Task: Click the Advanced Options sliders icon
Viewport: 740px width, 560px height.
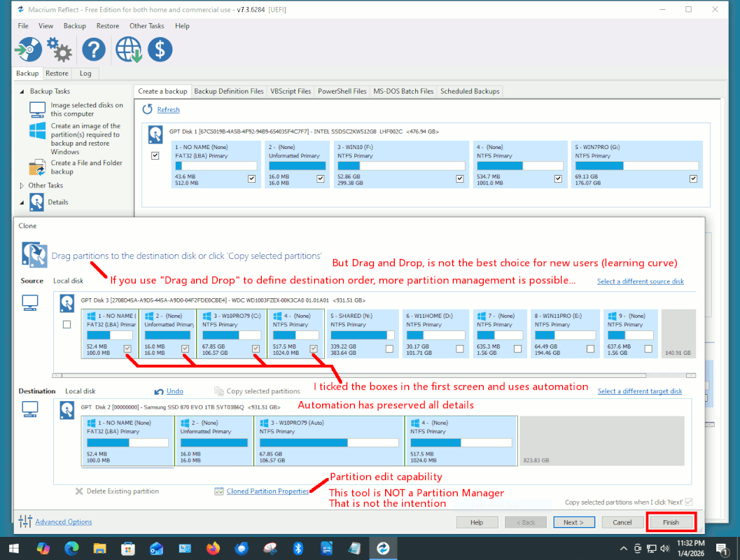Action: (25, 521)
